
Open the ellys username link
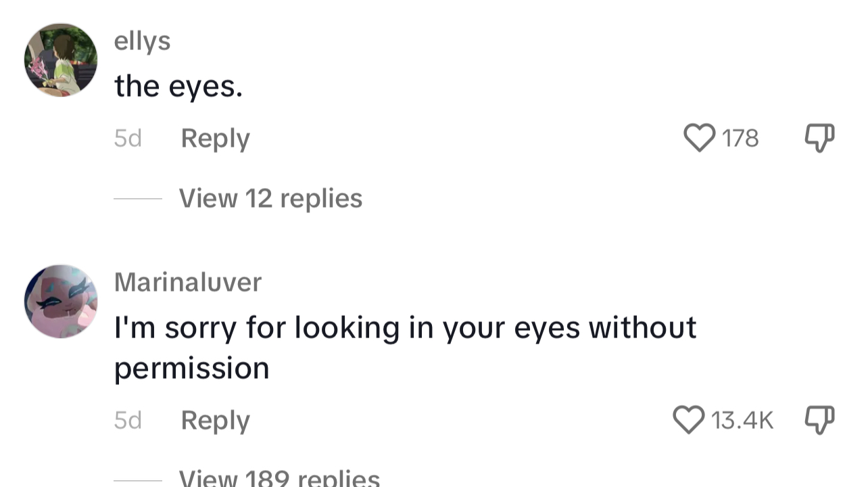point(142,41)
